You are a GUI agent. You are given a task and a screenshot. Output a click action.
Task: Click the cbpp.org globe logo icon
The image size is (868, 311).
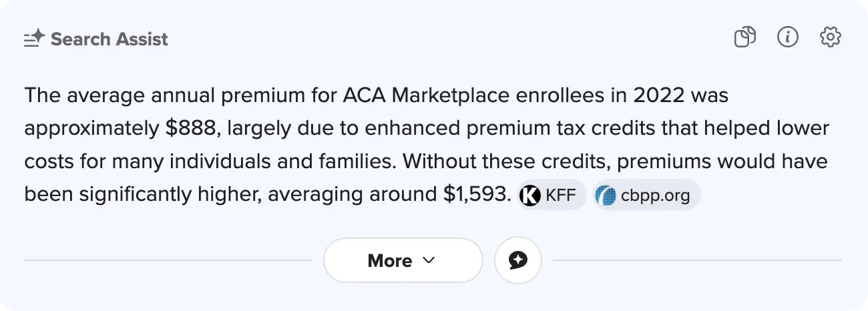605,195
